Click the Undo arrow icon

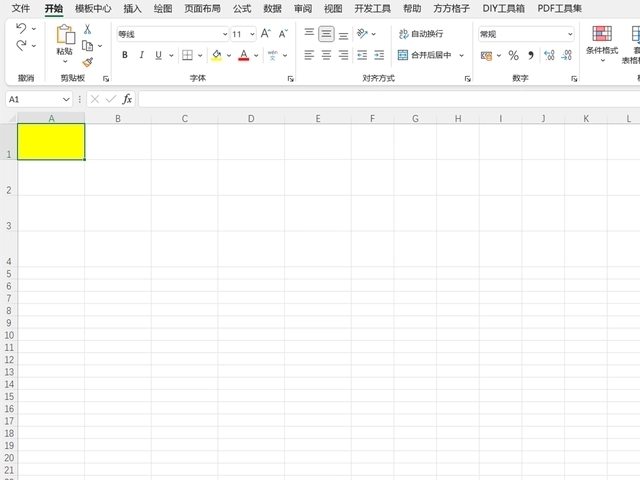point(21,28)
